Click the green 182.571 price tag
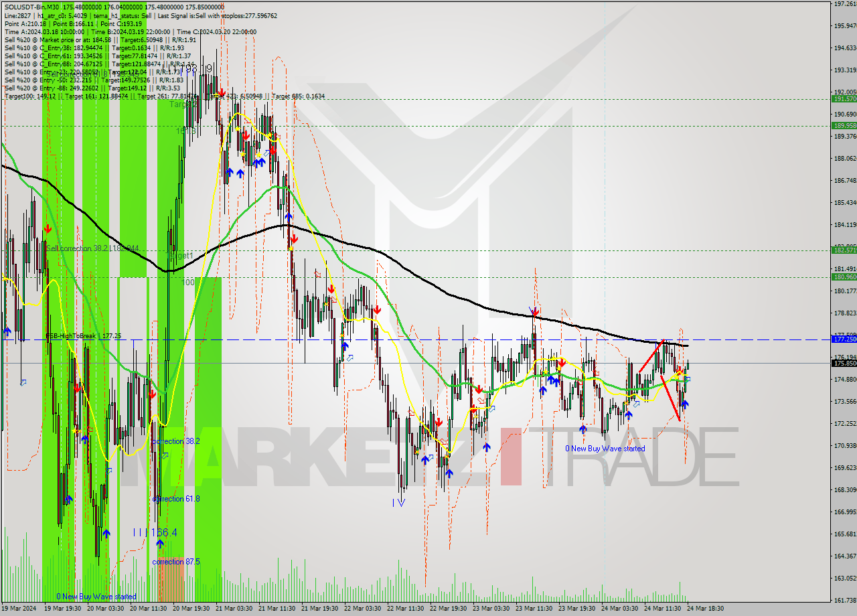The height and width of the screenshot is (616, 857). tap(844, 250)
